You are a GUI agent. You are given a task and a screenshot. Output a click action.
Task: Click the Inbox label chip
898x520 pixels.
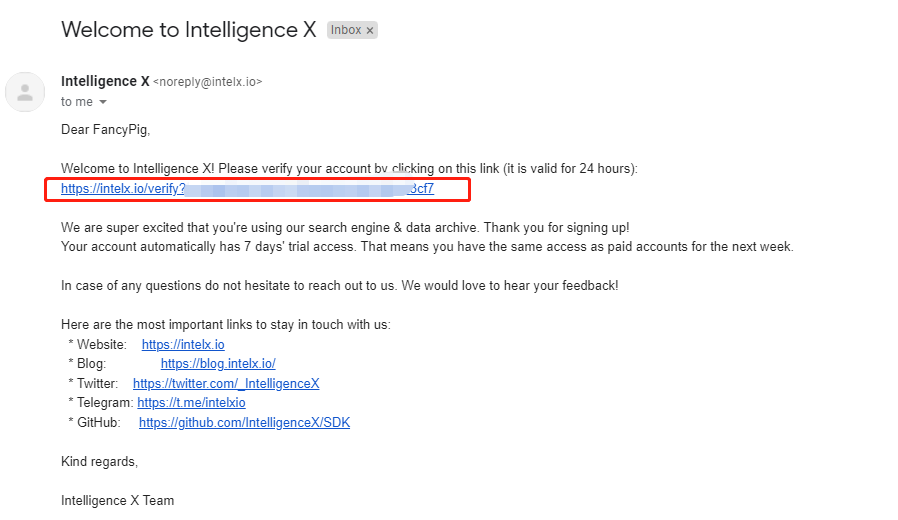point(345,31)
